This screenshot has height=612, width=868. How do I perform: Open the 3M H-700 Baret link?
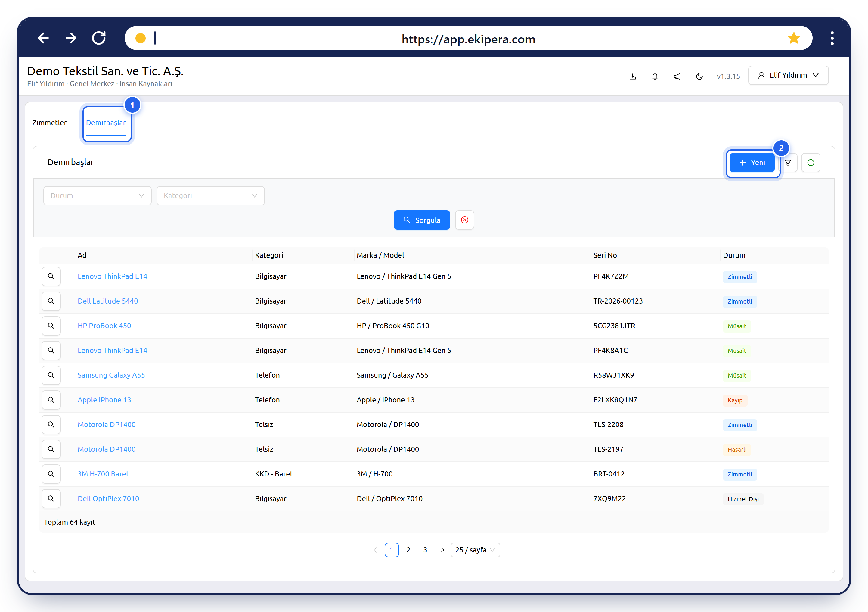[x=103, y=474]
